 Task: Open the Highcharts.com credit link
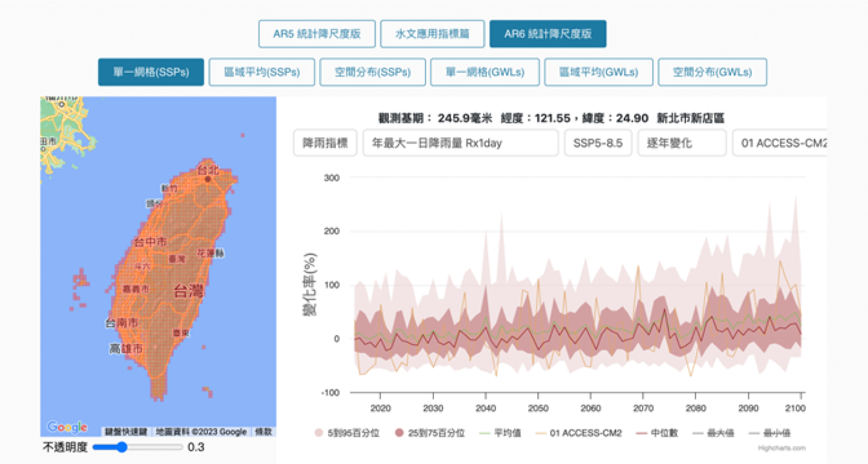click(x=790, y=448)
